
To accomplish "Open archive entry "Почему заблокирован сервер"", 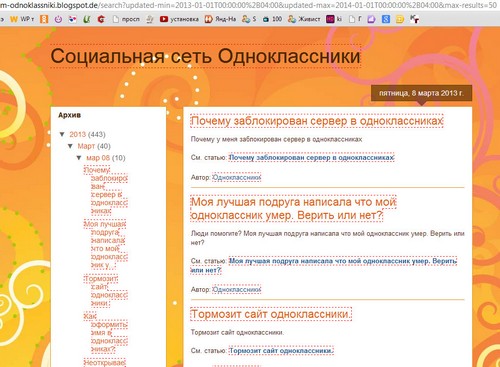I will click(x=106, y=190).
